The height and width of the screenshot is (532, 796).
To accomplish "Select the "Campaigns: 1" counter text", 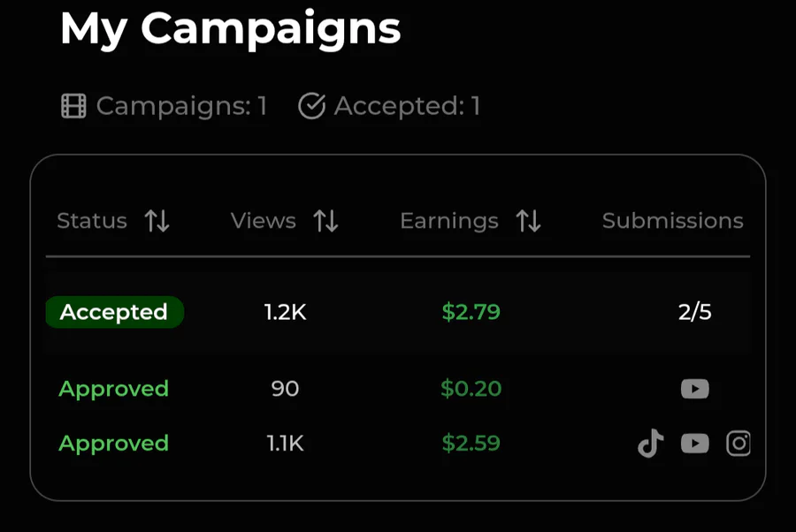I will [x=181, y=107].
